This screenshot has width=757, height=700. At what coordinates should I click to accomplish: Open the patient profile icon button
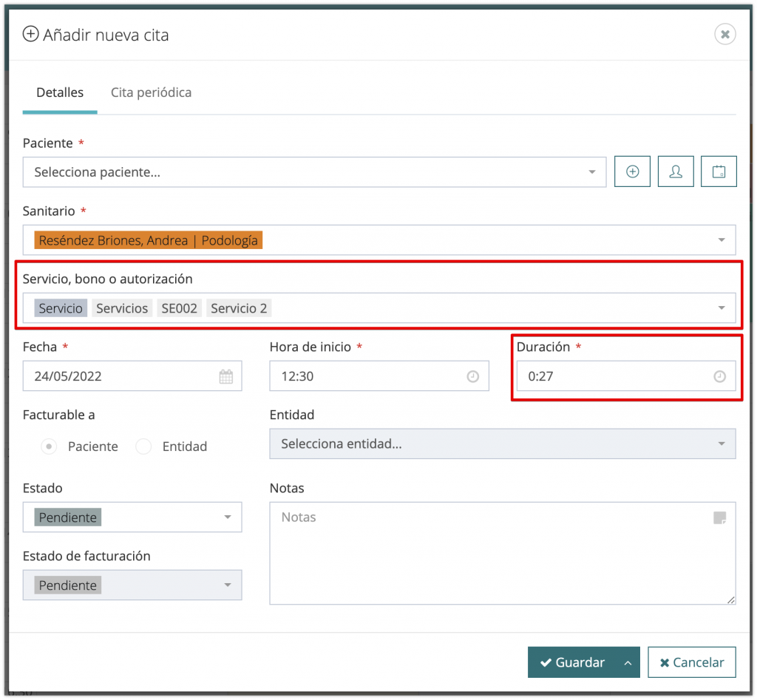676,171
